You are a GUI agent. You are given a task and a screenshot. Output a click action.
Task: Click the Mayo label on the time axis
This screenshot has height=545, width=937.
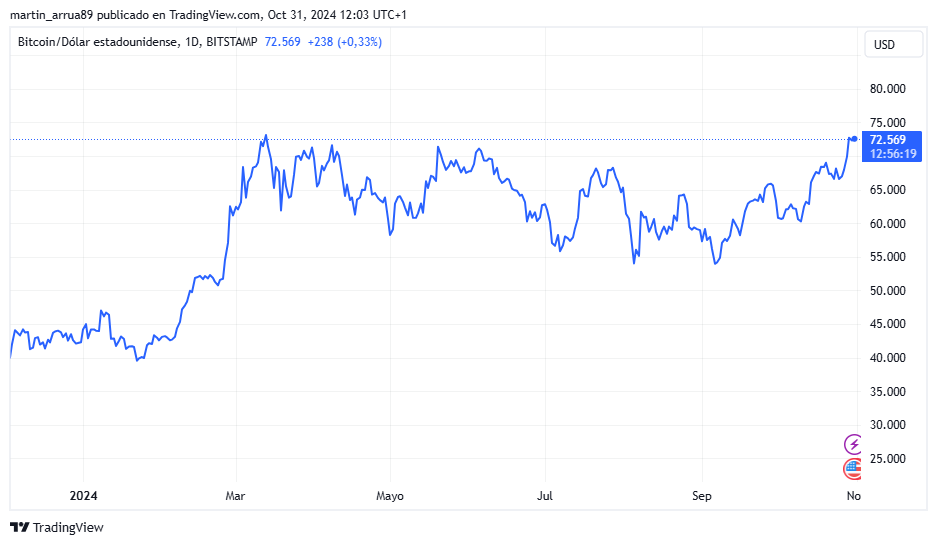390,496
